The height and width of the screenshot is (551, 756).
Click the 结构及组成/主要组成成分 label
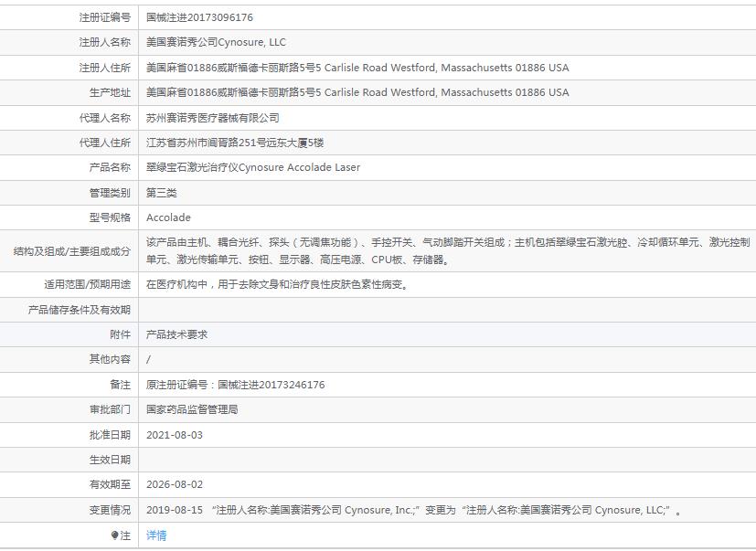pos(72,251)
